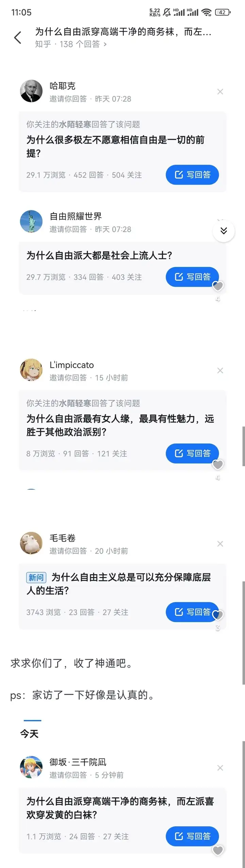The image size is (245, 868).
Task: Write answer for 为什么很多极左不愿意相信自由 question
Action: click(192, 175)
